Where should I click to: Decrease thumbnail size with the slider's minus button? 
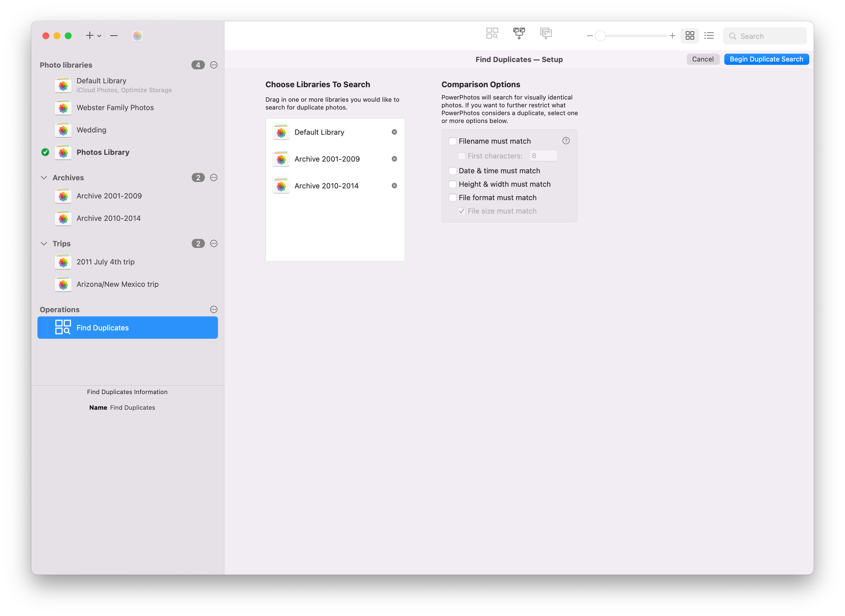(x=590, y=36)
